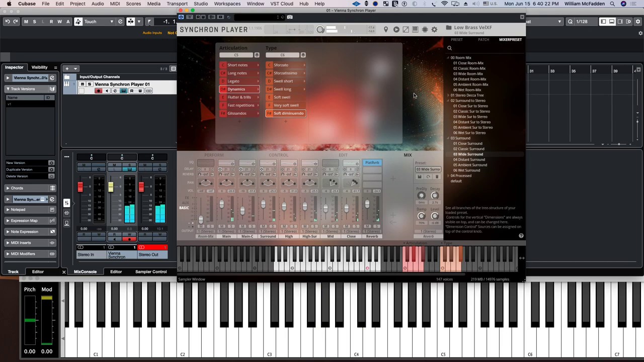644x362 pixels.
Task: Adjust the Vienna Synchron channel fader in MixConsole
Action: pyautogui.click(x=111, y=187)
